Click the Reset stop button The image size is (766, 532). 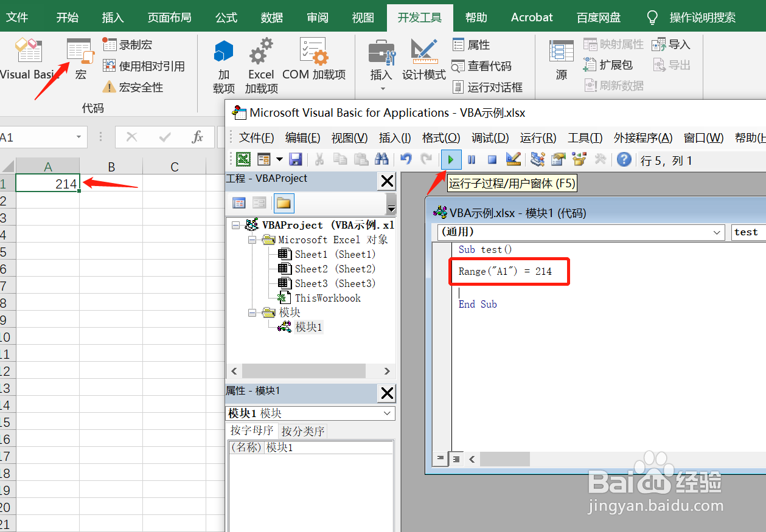492,160
